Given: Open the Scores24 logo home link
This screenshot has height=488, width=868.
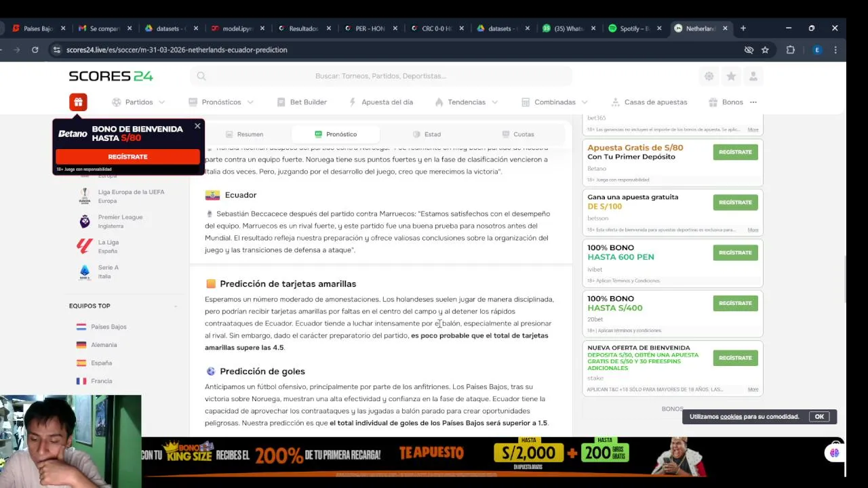Looking at the screenshot, I should coord(111,76).
